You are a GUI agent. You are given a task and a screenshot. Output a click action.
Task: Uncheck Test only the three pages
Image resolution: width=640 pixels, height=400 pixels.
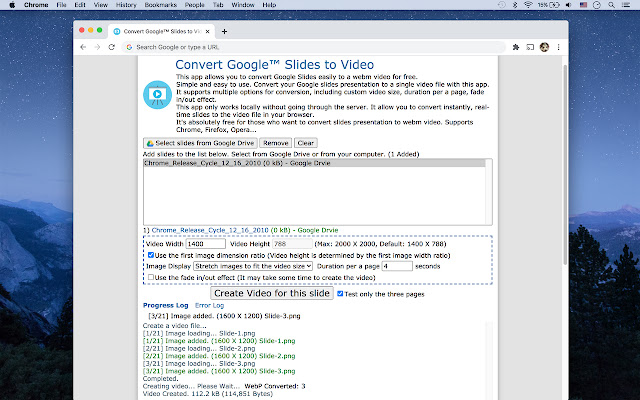pyautogui.click(x=341, y=294)
